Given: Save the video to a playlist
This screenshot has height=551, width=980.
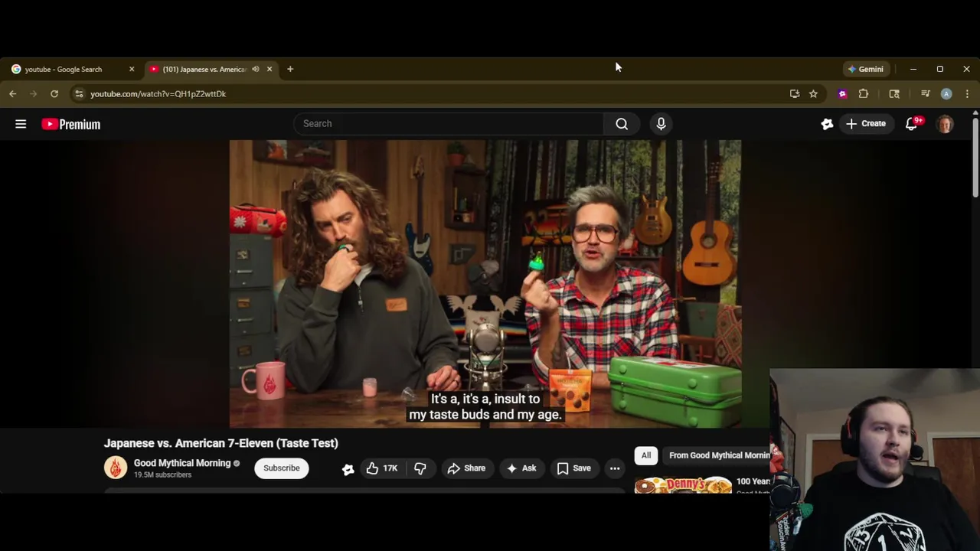Looking at the screenshot, I should (573, 468).
